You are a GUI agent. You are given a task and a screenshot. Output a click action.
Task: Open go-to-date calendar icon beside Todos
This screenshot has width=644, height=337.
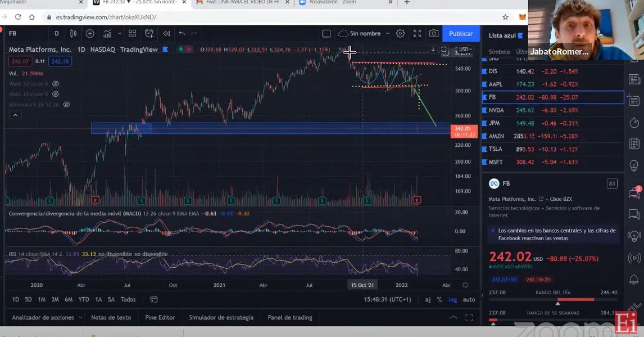click(153, 300)
